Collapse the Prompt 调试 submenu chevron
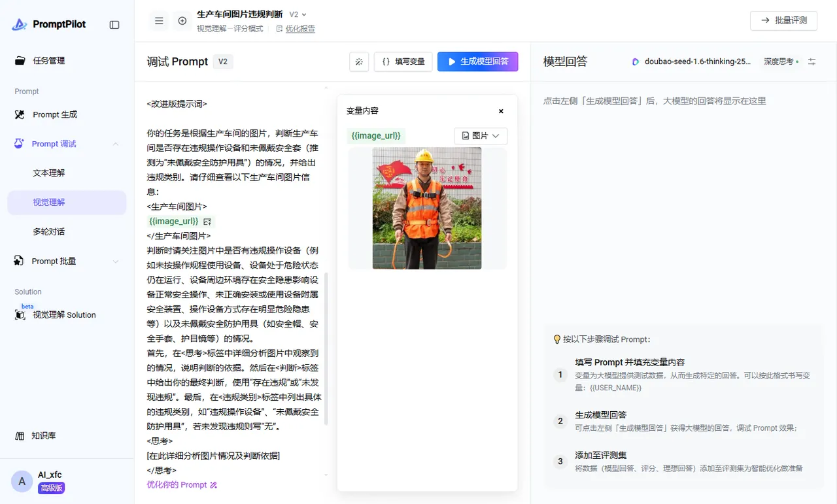The image size is (837, 504). pyautogui.click(x=116, y=144)
